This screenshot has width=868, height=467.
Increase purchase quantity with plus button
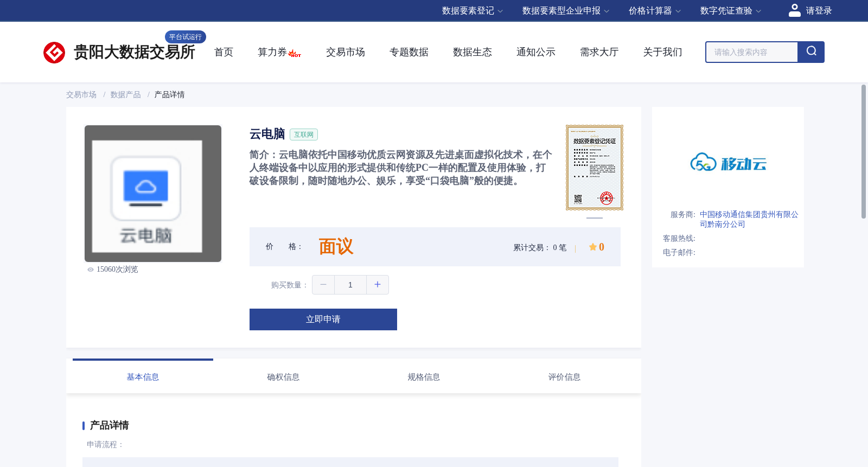point(378,285)
